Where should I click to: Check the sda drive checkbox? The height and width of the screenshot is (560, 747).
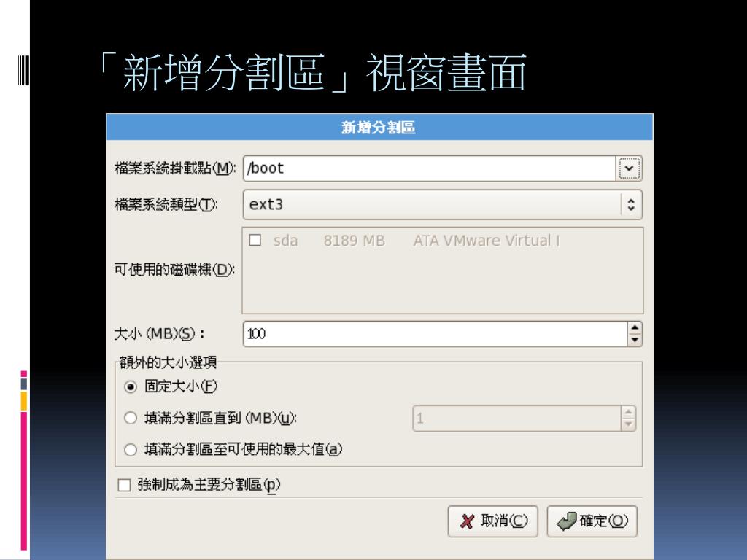click(x=255, y=240)
